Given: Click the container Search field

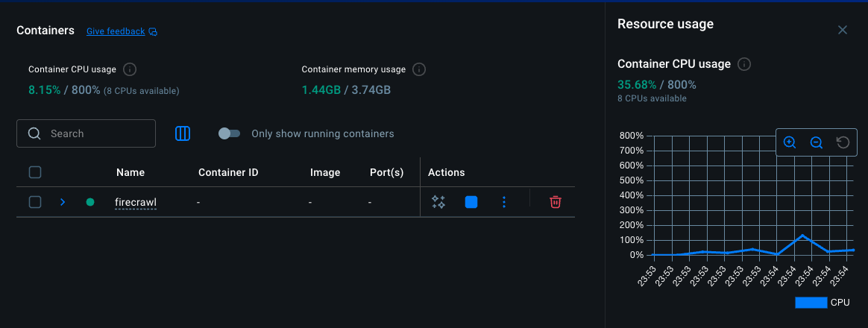Looking at the screenshot, I should click(x=97, y=133).
